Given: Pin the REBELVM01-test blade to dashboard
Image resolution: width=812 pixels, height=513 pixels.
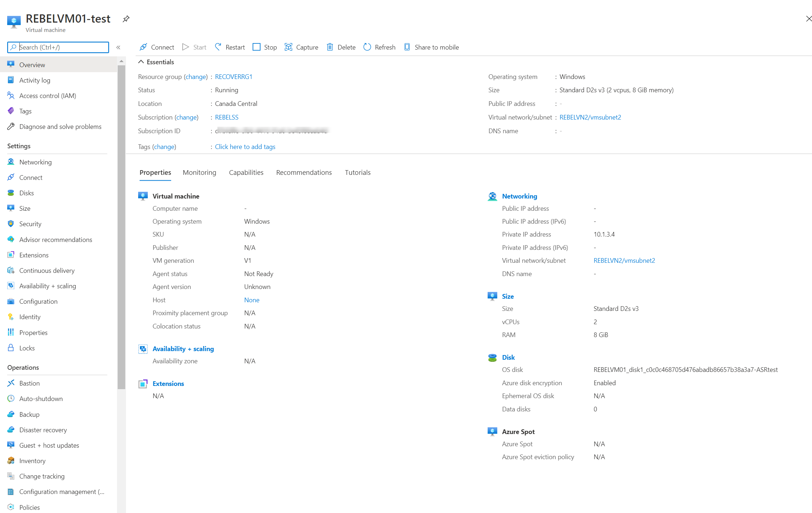Looking at the screenshot, I should coord(126,19).
